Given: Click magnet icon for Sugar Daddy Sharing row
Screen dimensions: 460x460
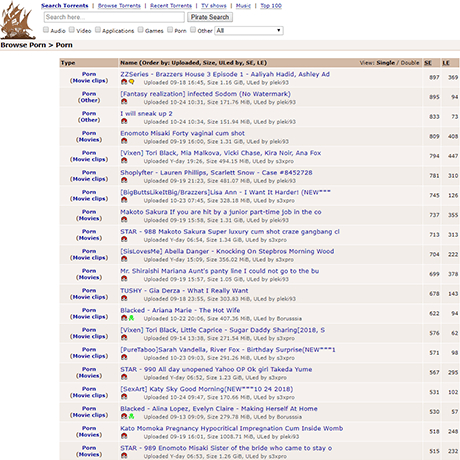Looking at the screenshot, I should (x=124, y=337).
